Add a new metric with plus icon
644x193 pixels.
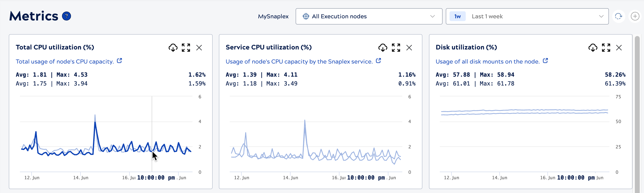(x=635, y=16)
